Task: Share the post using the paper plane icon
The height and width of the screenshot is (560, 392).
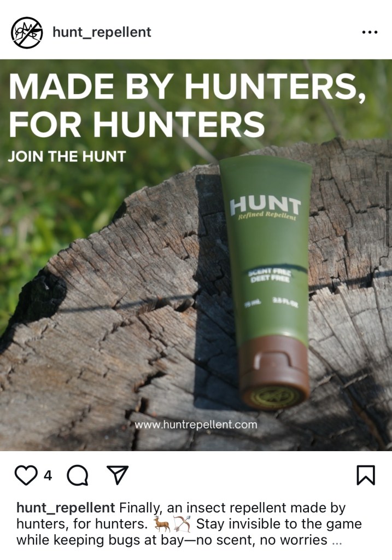Action: 118,475
